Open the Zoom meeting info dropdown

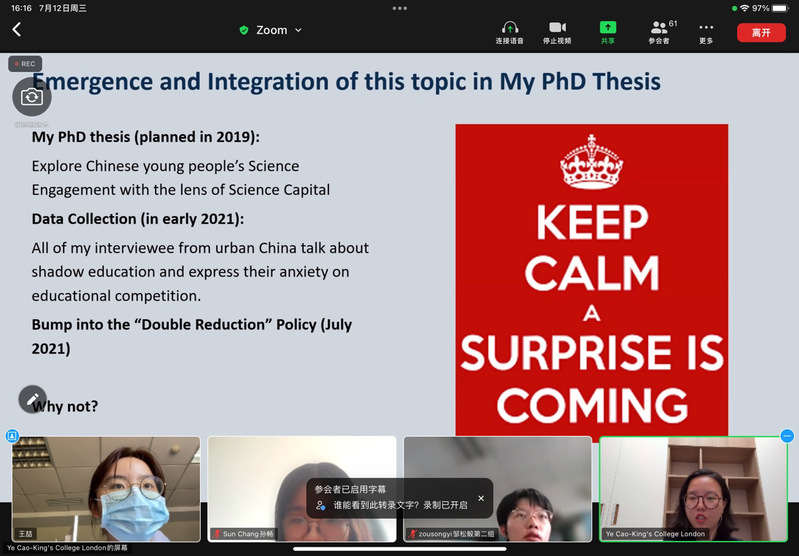[x=271, y=30]
